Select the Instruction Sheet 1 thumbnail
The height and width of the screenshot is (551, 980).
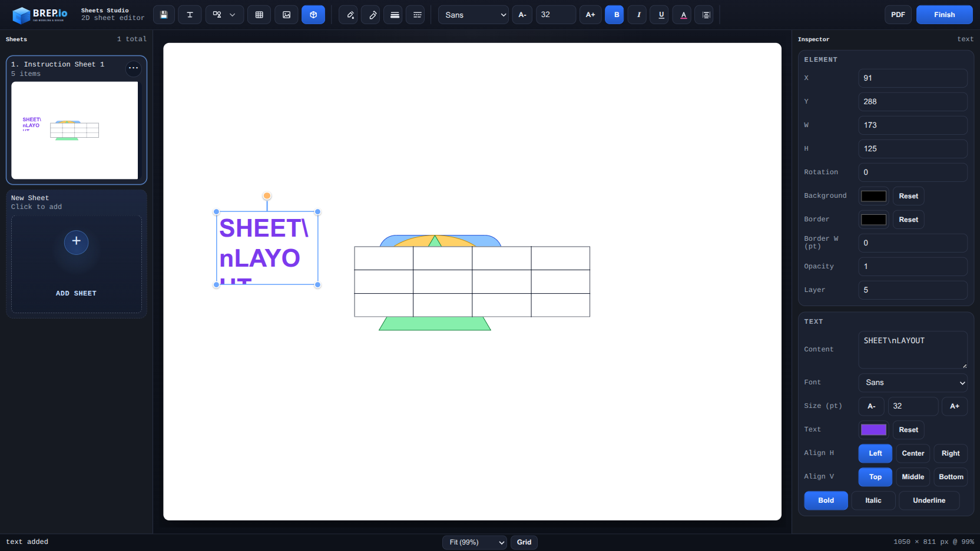pos(75,130)
